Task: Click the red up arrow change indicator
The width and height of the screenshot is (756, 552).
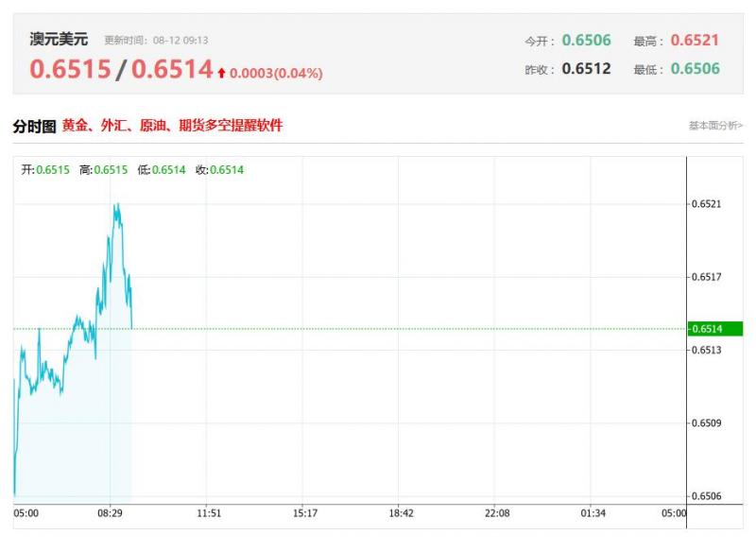Action: click(221, 73)
